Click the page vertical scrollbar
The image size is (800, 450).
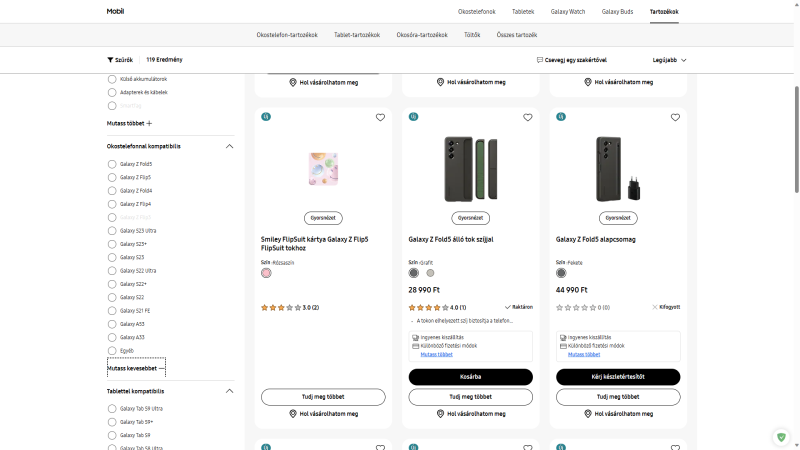[x=796, y=139]
